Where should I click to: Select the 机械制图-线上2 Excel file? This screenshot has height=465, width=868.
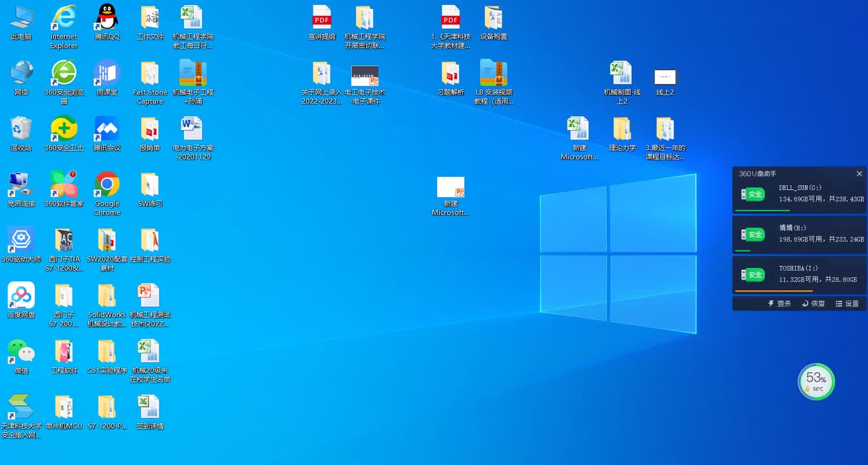[622, 83]
